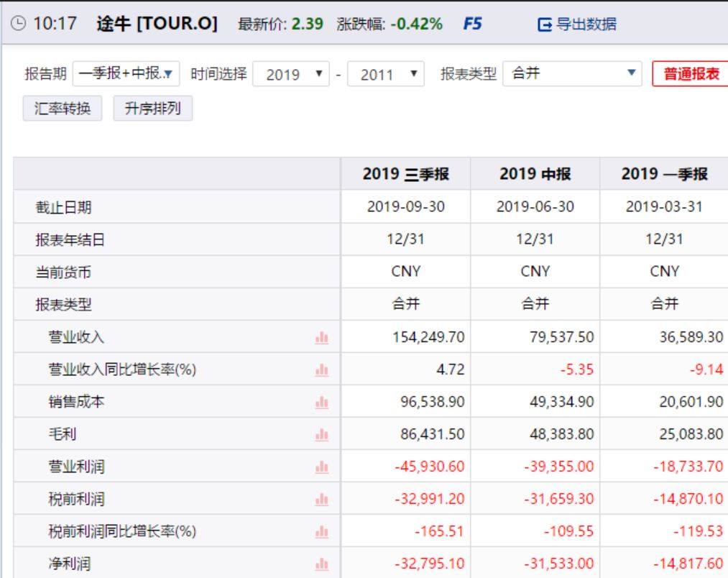Open chart icon for 净利润 row

click(322, 564)
